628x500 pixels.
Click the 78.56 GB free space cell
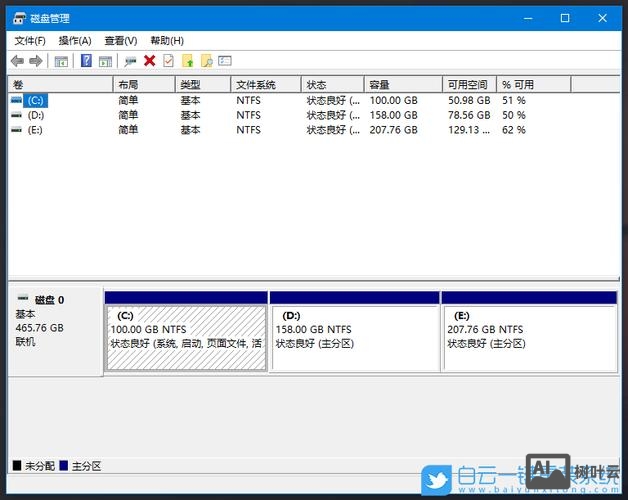coord(469,115)
